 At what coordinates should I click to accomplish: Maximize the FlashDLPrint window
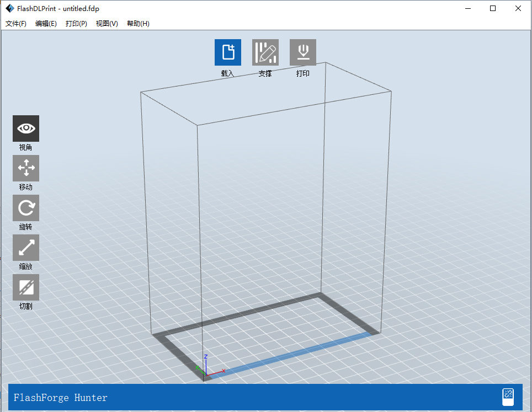pyautogui.click(x=493, y=8)
